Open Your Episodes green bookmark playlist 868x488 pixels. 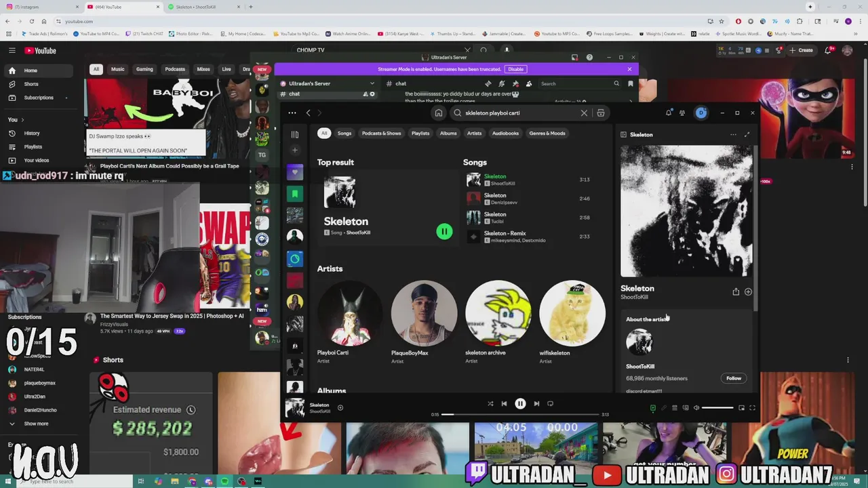(x=295, y=194)
